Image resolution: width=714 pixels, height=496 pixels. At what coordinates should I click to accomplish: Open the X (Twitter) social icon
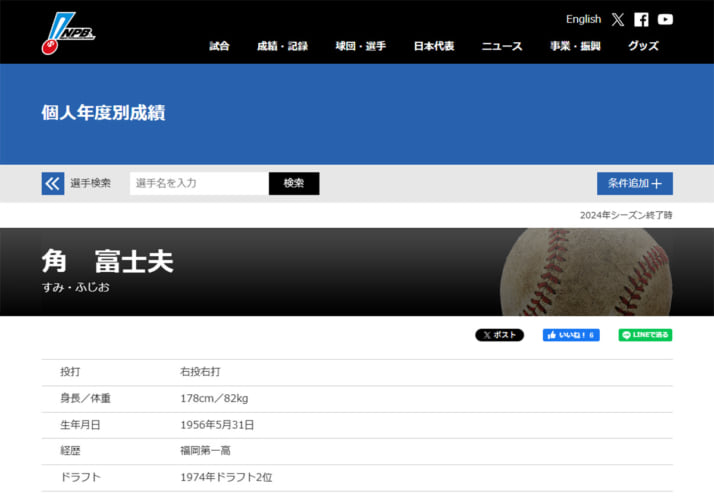click(618, 19)
